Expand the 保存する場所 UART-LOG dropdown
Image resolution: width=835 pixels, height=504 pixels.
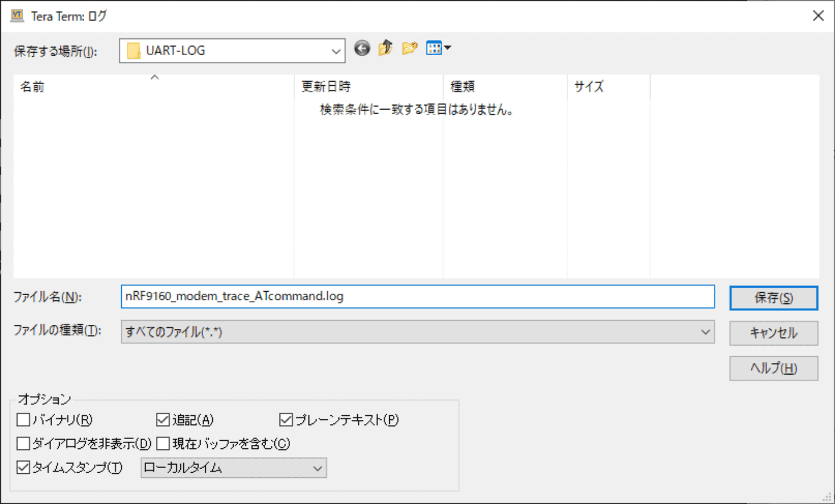tap(336, 51)
